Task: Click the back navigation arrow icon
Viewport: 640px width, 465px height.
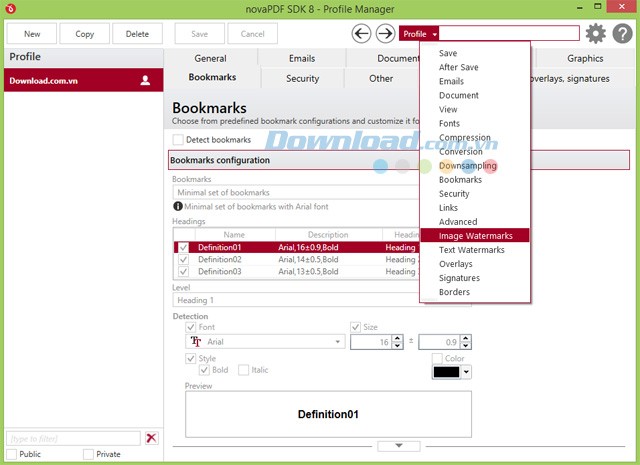Action: pyautogui.click(x=362, y=34)
